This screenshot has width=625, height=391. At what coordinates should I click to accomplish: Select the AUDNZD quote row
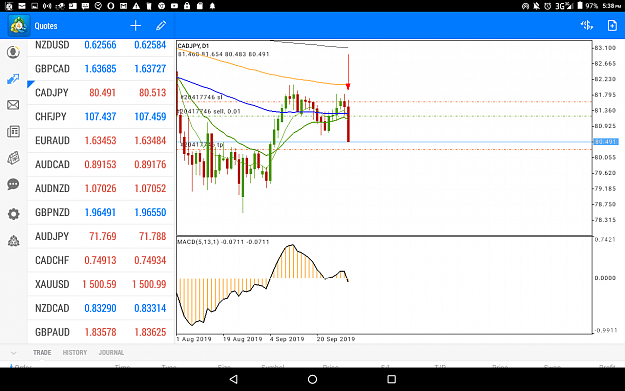101,188
